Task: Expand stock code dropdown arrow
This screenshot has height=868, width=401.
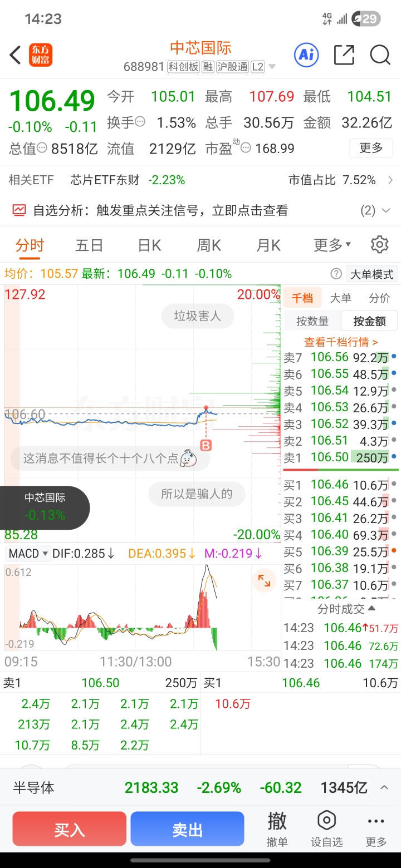Action: (272, 67)
